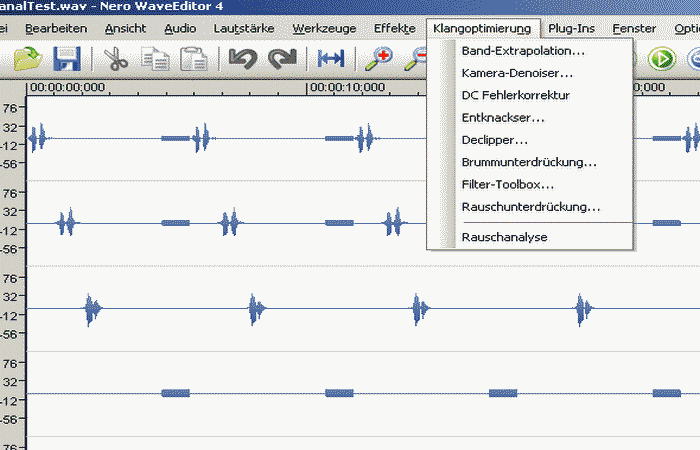
Task: Cut selection with the scissors icon
Action: (116, 59)
